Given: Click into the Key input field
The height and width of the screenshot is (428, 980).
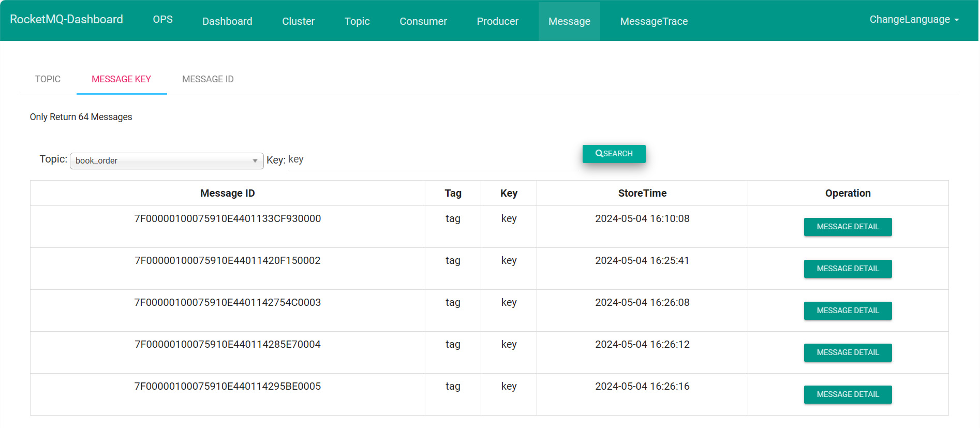Looking at the screenshot, I should tap(433, 160).
